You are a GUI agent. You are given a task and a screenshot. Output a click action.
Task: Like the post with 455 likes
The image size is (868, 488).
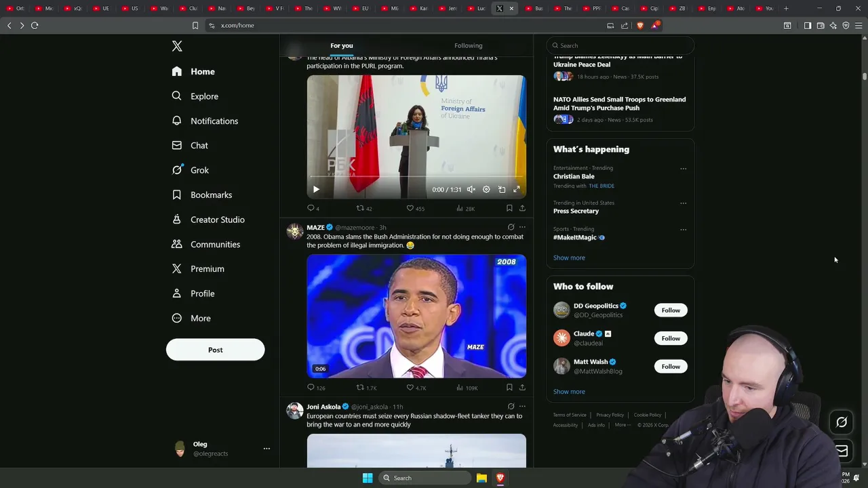415,208
